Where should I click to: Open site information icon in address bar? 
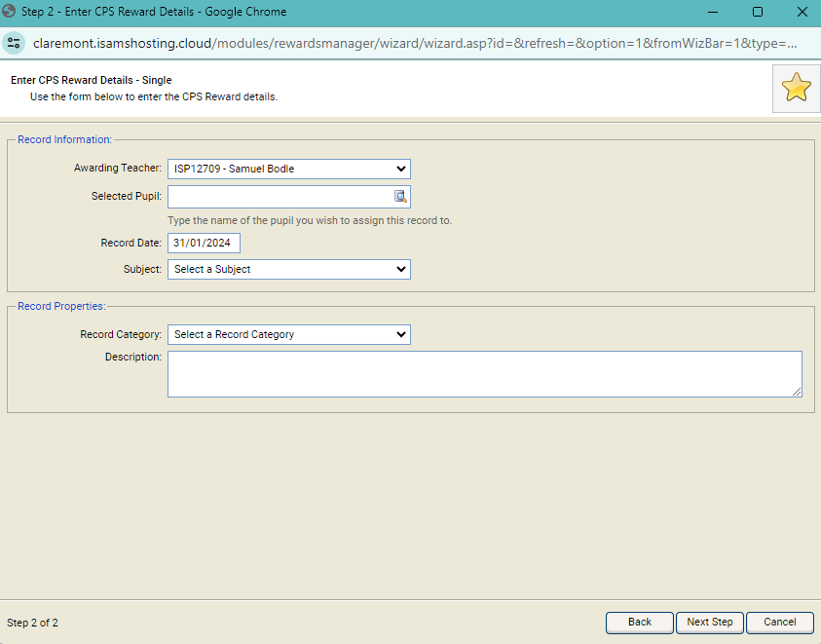pos(14,43)
